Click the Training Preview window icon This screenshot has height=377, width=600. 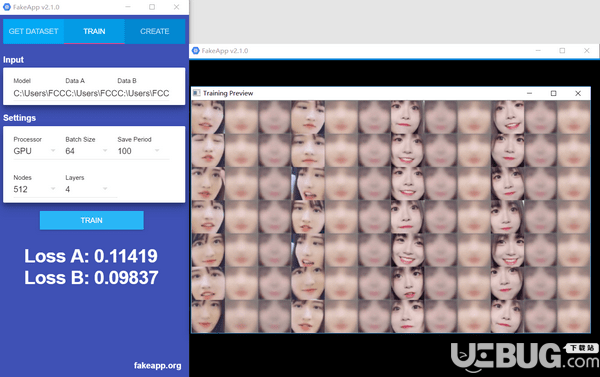click(197, 93)
